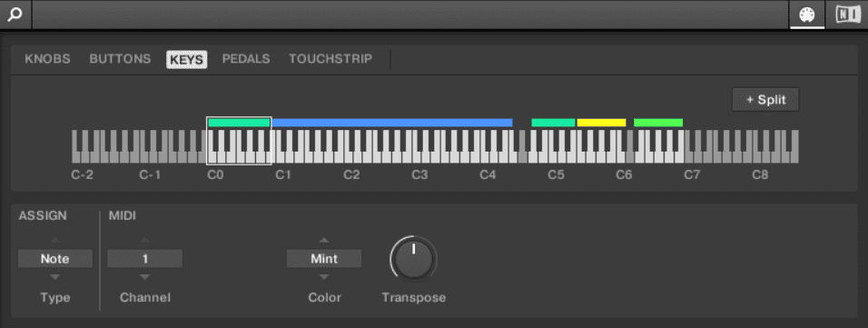Image resolution: width=868 pixels, height=328 pixels.
Task: Increase MIDI Channel with up arrow
Action: point(144,241)
